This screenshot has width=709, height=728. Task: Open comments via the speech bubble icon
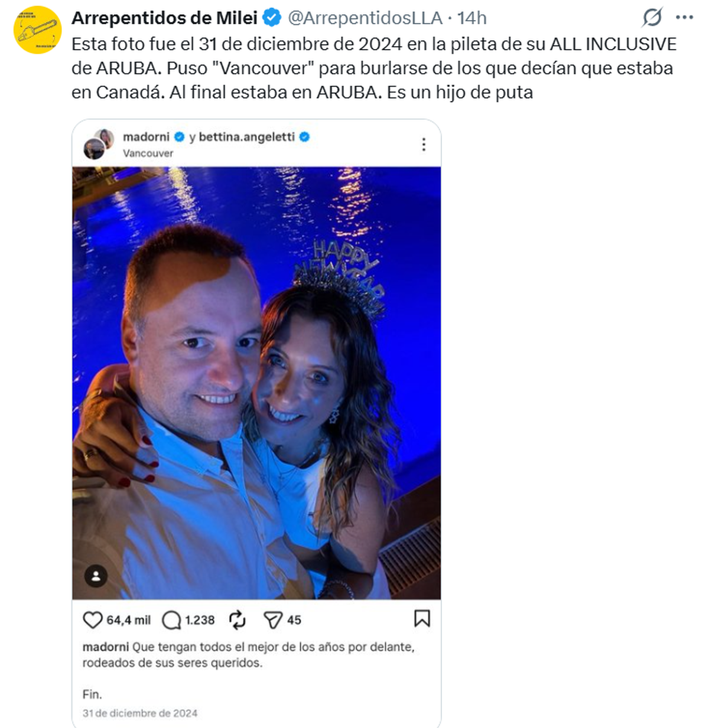coord(171,620)
